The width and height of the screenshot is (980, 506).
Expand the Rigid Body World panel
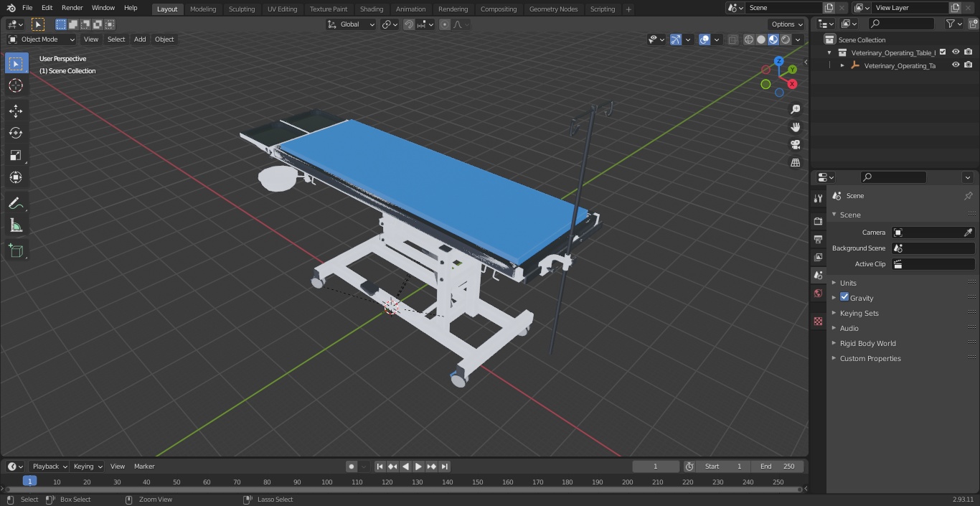[867, 343]
